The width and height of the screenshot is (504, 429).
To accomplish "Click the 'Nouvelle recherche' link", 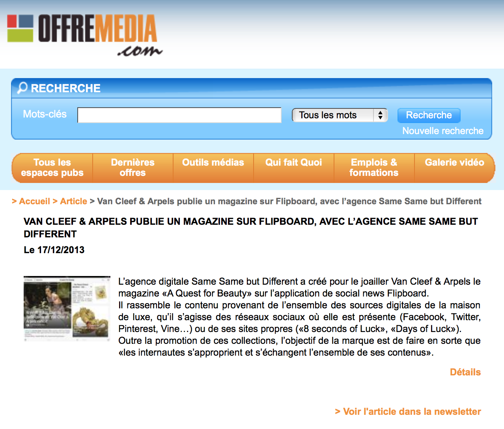I will click(x=443, y=131).
